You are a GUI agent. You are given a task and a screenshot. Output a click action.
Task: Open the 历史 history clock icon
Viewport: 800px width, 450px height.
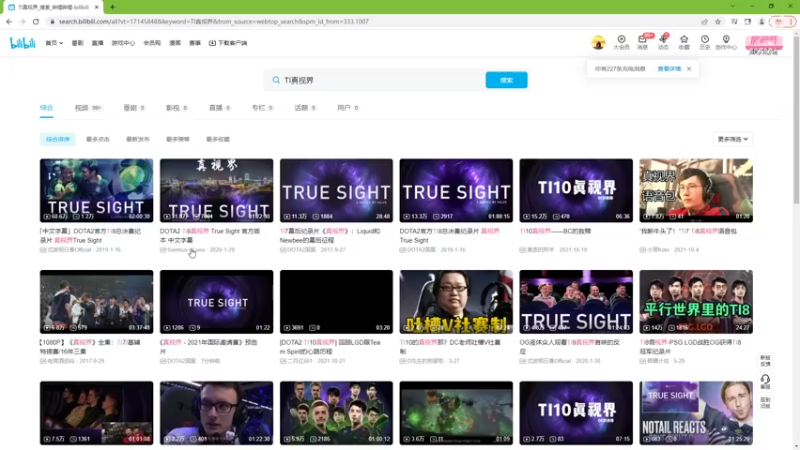(x=705, y=42)
